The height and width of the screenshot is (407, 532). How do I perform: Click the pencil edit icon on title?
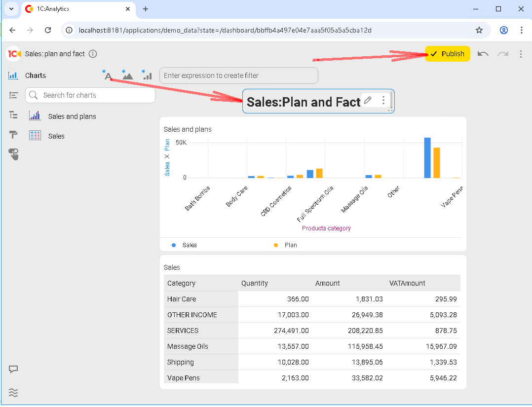(368, 101)
